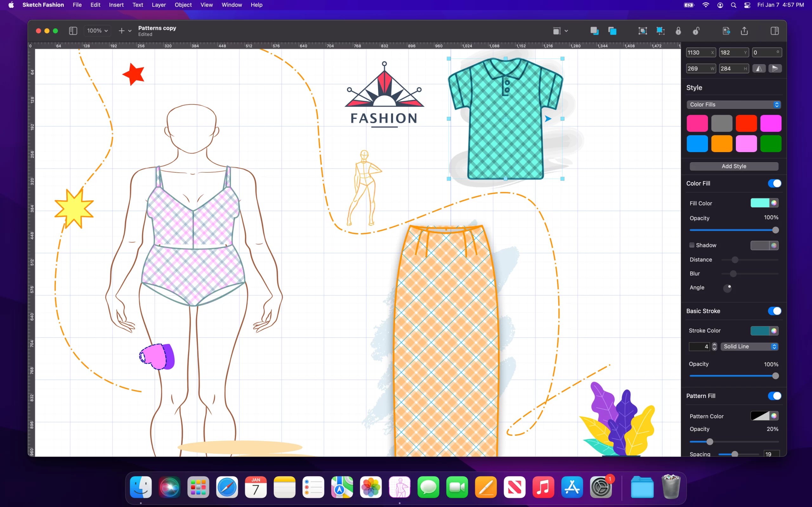This screenshot has width=812, height=507.
Task: Open the Share icon in the toolbar
Action: click(744, 30)
